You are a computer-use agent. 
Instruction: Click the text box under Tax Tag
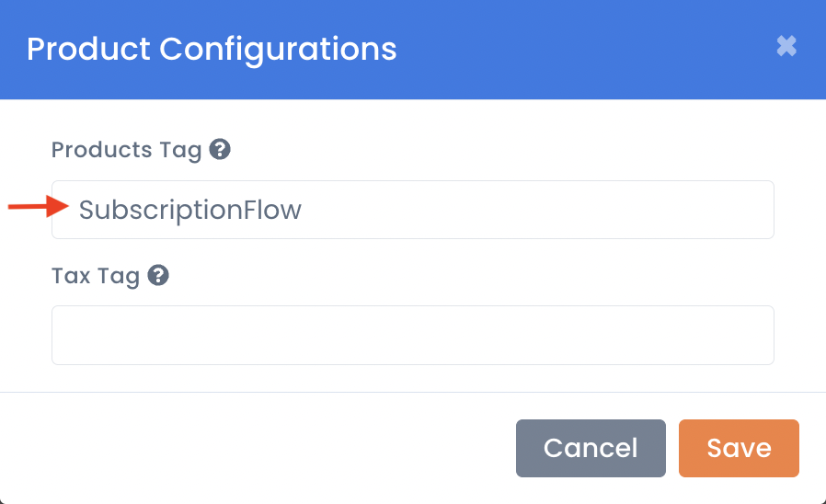click(x=412, y=335)
